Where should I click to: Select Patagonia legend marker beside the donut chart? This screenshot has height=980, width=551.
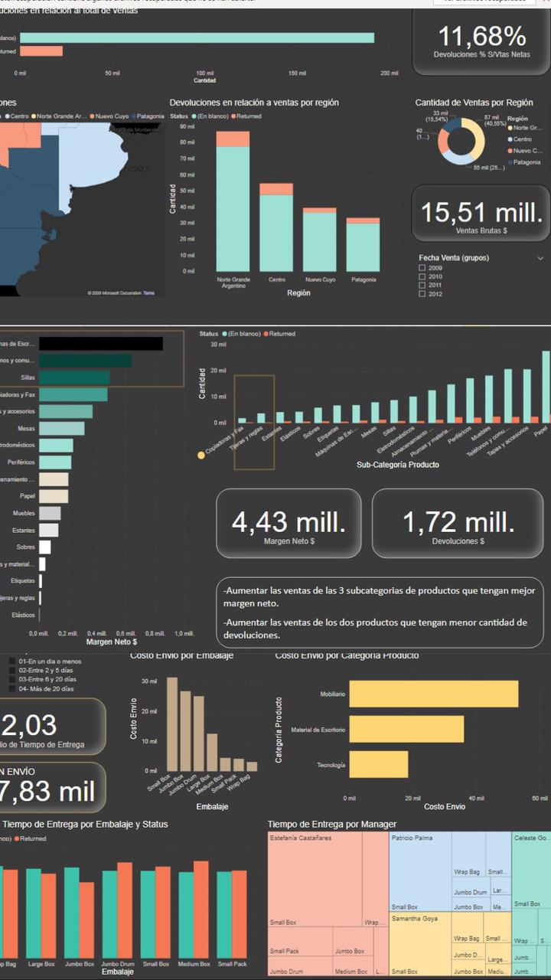(x=510, y=162)
